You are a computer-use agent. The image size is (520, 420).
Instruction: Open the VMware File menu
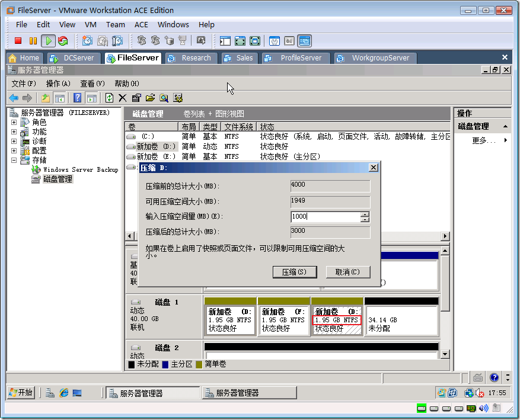(x=21, y=24)
